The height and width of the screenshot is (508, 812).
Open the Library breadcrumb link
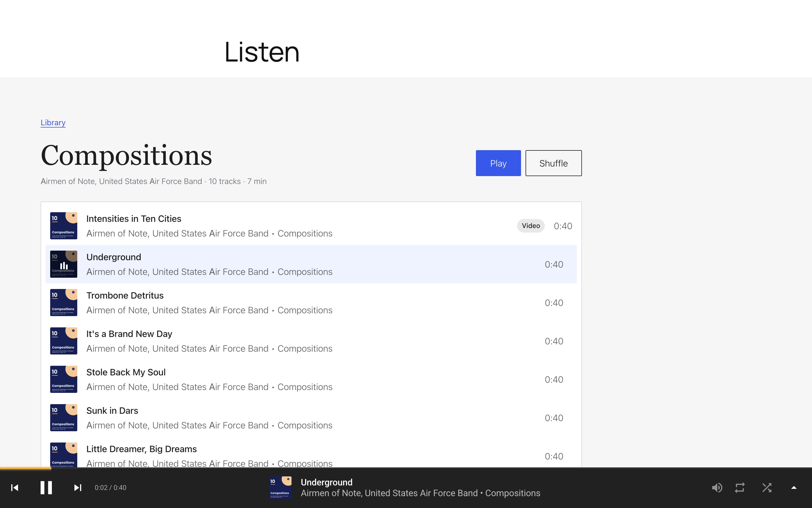[x=53, y=123]
